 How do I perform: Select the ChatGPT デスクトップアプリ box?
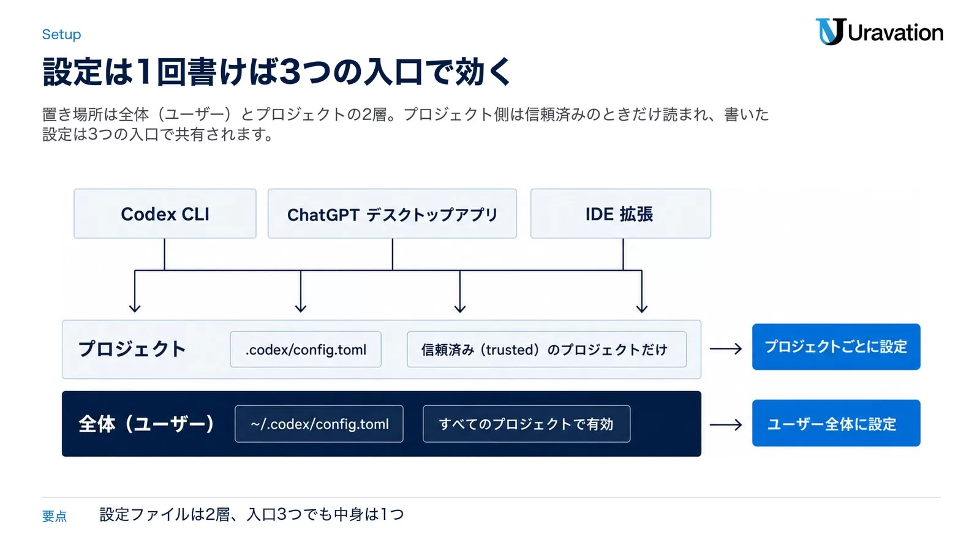point(392,214)
